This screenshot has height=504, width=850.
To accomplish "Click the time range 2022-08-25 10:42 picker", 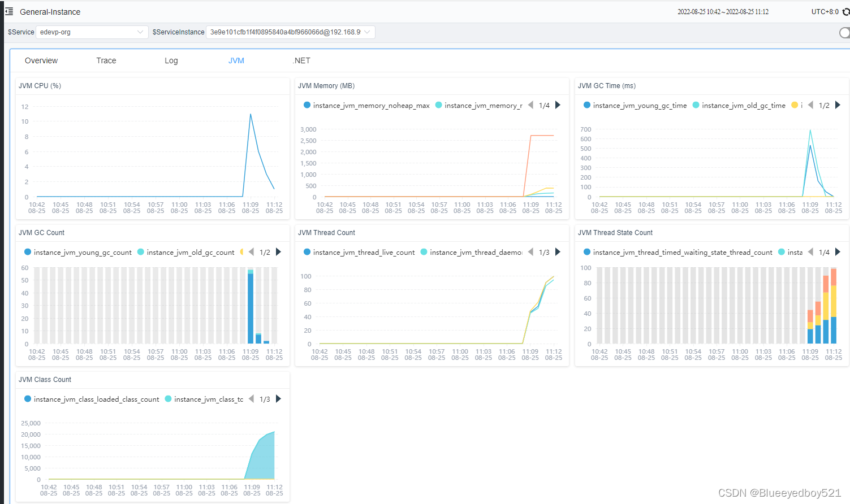I will (x=723, y=12).
